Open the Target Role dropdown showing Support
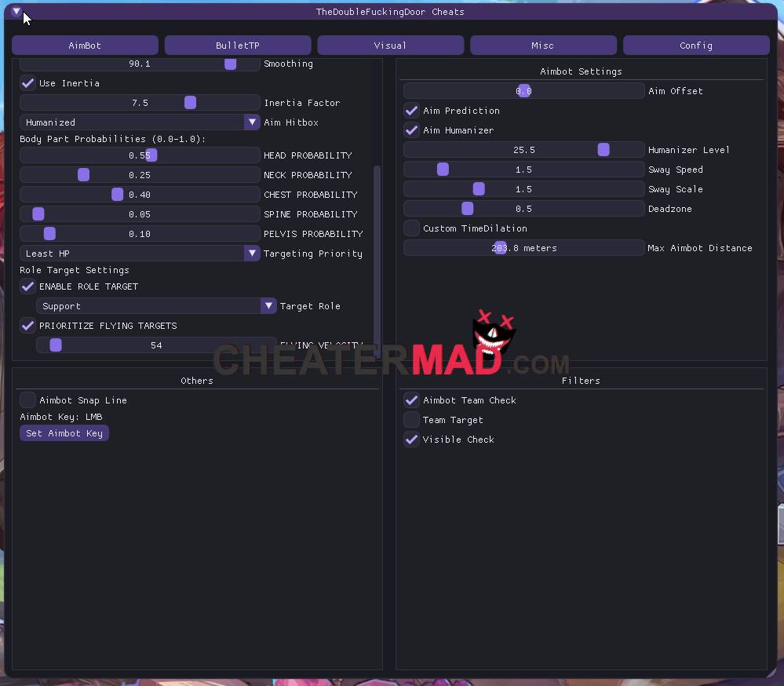The width and height of the screenshot is (784, 686). coord(156,305)
